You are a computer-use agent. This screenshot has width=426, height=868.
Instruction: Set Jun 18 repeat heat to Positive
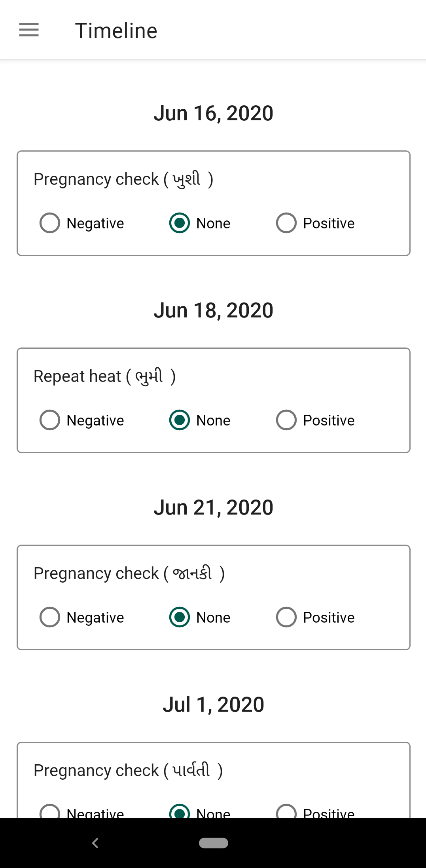[x=286, y=420]
